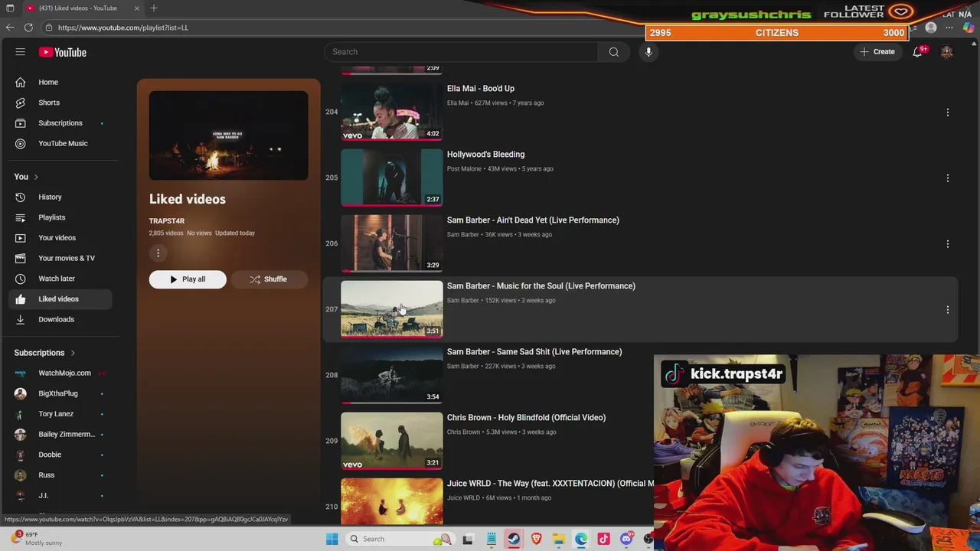Open playlist more-actions three-dot button
The height and width of the screenshot is (551, 980).
(158, 253)
